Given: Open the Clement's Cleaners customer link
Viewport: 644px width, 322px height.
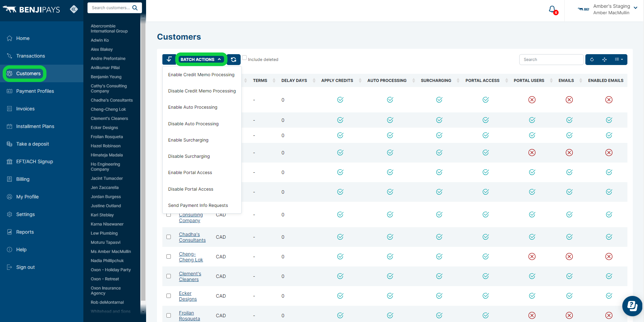Looking at the screenshot, I should pos(190,276).
